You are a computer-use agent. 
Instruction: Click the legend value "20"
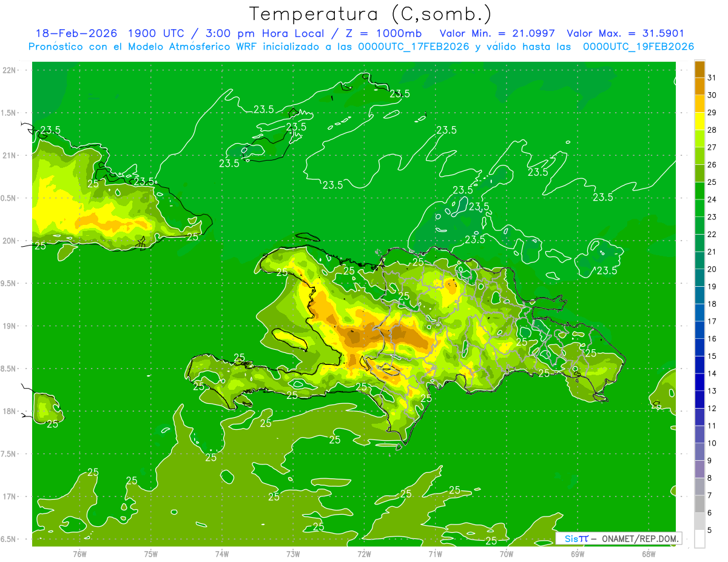(x=712, y=269)
